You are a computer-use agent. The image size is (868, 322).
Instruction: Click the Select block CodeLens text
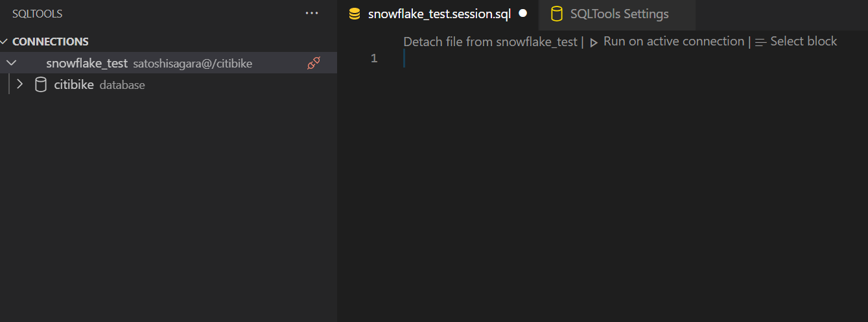(x=804, y=42)
